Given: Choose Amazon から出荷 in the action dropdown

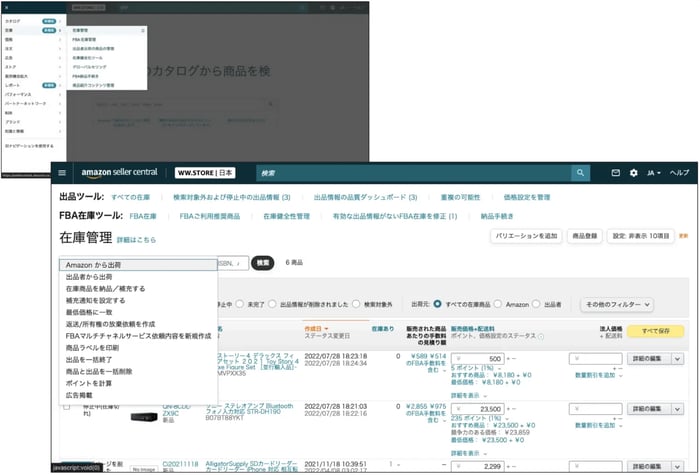Looking at the screenshot, I should [138, 265].
